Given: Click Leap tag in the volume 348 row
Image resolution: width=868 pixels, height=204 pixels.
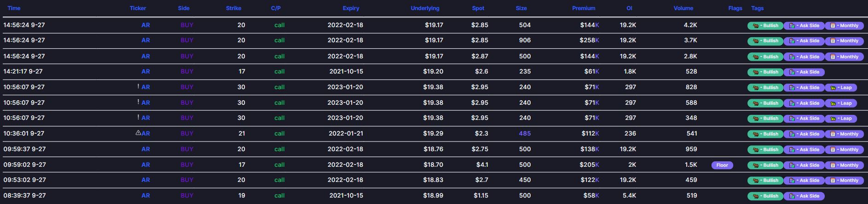Looking at the screenshot, I should pos(840,118).
